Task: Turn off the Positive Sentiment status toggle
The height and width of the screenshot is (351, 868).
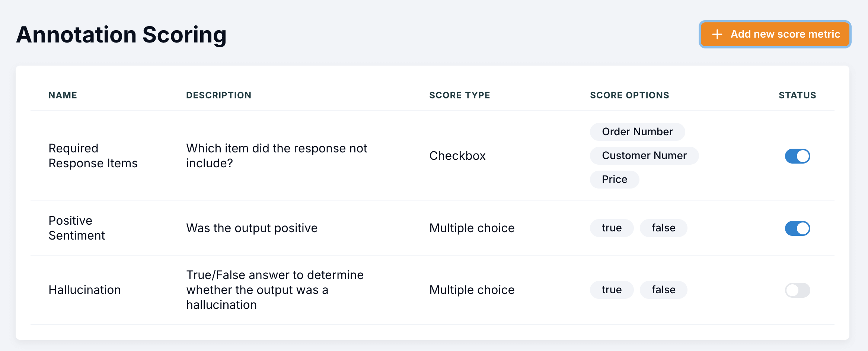Action: pyautogui.click(x=797, y=228)
